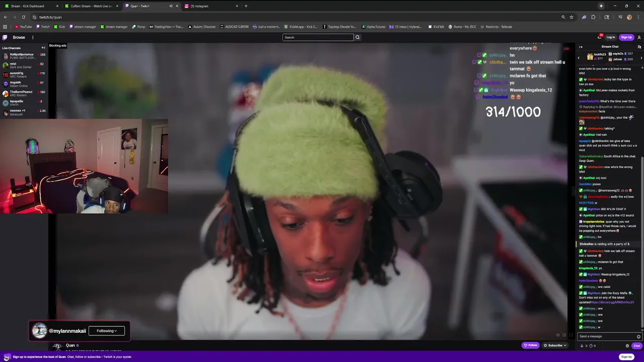Collapse the Stream Chat panel

(x=581, y=47)
